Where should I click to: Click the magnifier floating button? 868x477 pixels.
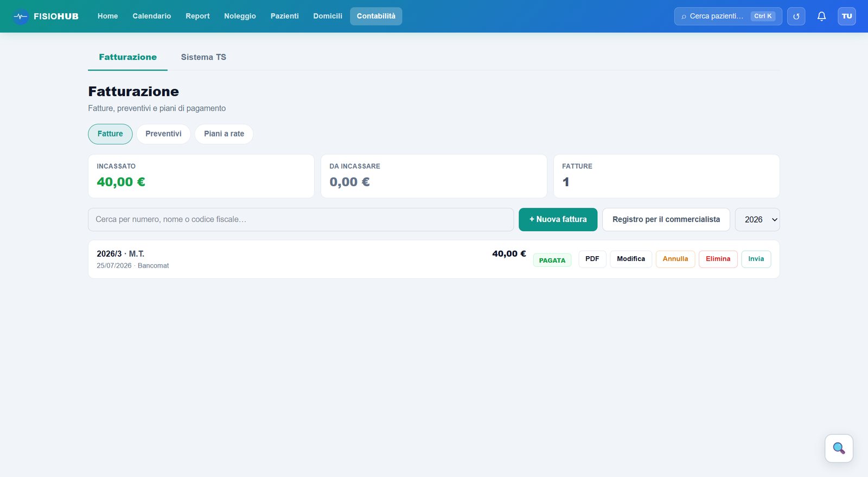click(x=839, y=448)
